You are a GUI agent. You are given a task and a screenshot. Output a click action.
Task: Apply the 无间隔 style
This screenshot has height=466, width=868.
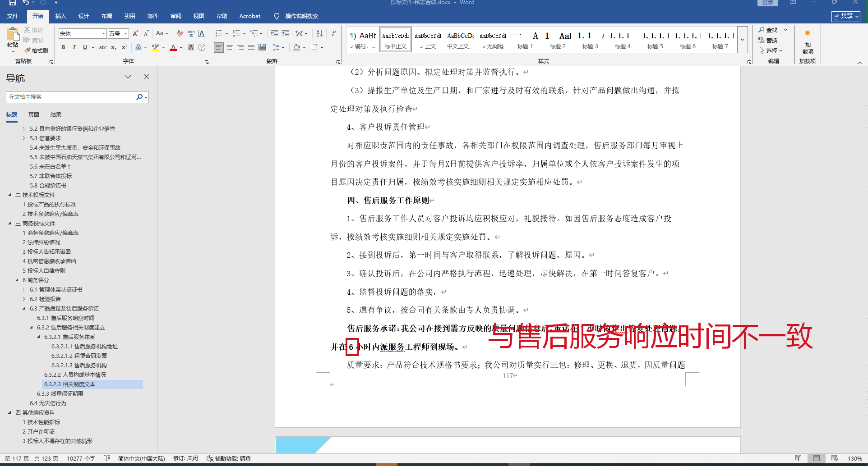[493, 40]
